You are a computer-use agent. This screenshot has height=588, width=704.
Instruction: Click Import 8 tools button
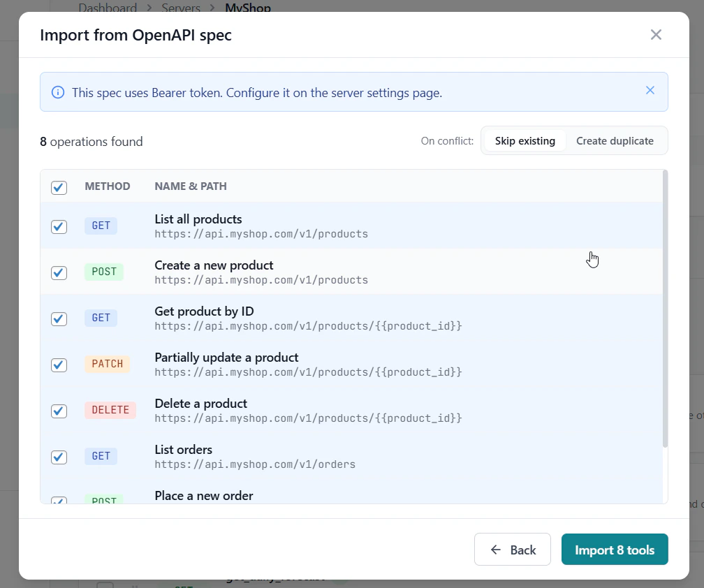[x=615, y=550]
